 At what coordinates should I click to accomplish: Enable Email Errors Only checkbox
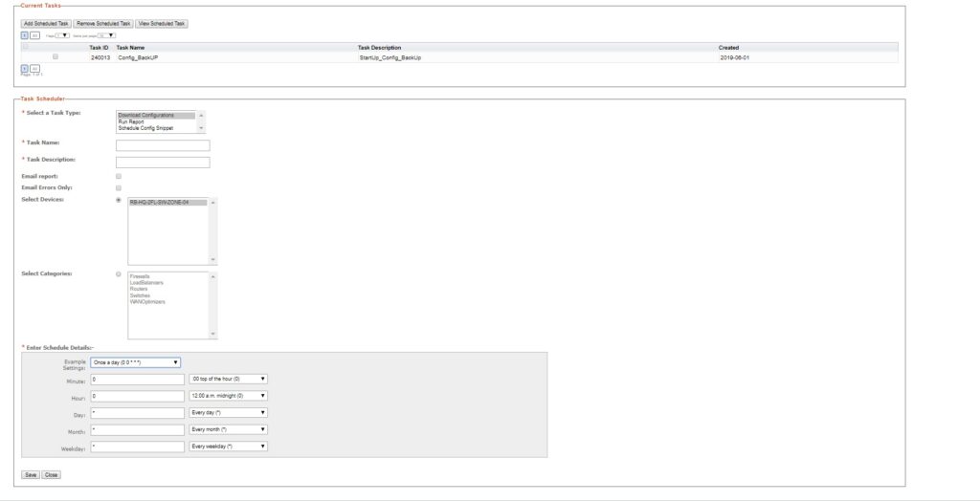119,188
